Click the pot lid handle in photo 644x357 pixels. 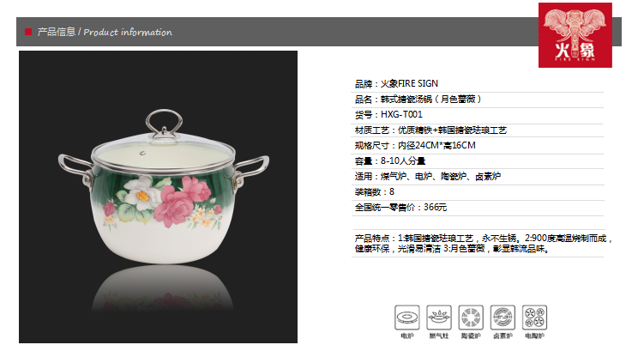[164, 124]
